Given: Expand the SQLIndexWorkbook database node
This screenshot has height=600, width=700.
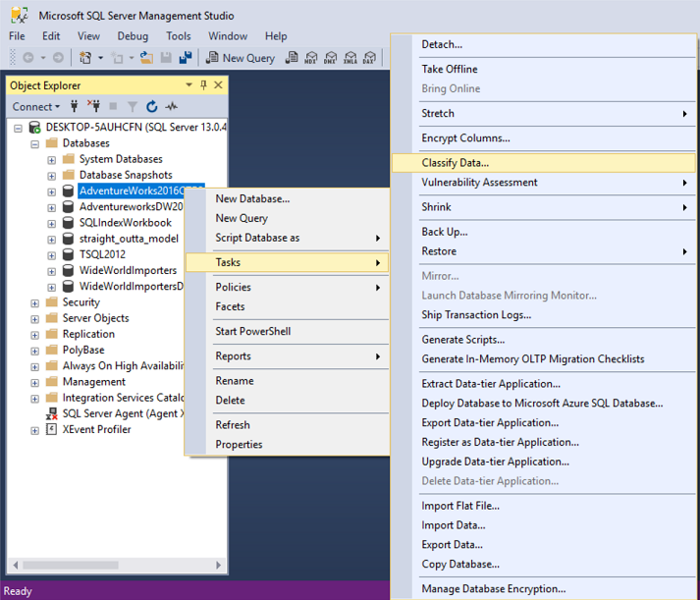Looking at the screenshot, I should coord(52,224).
